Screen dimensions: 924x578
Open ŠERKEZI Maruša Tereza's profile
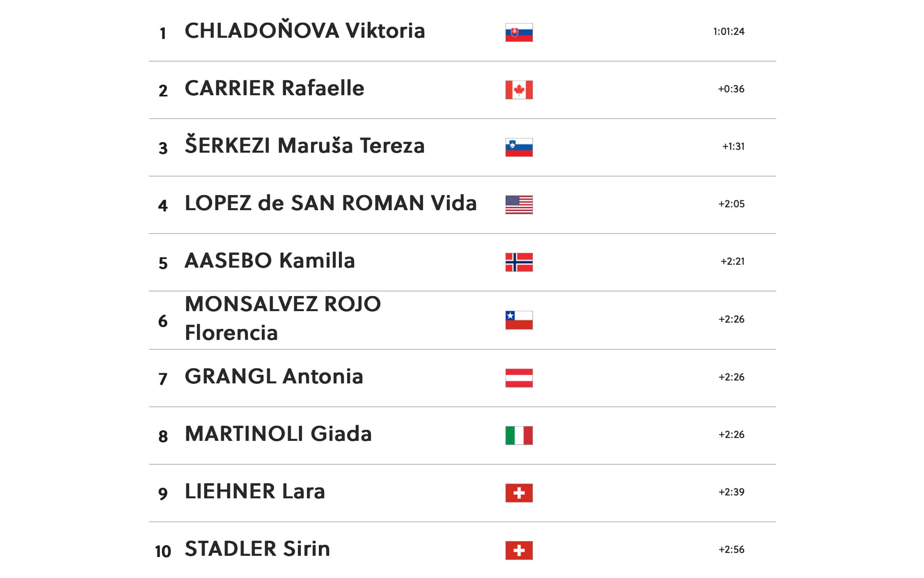coord(304,146)
